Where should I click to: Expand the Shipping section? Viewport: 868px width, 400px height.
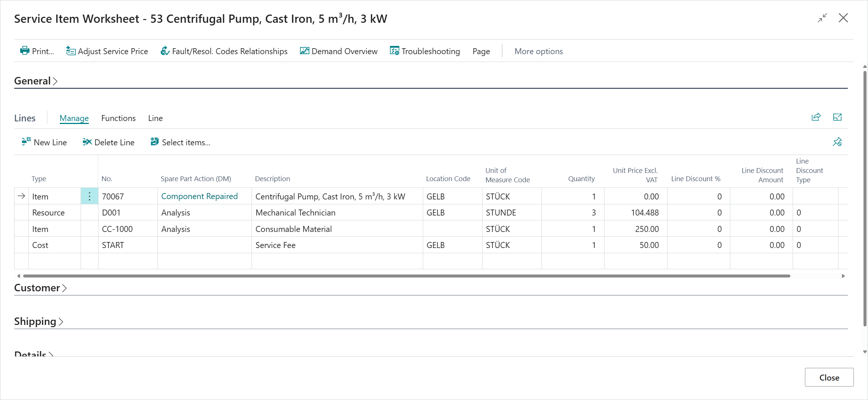(x=38, y=321)
